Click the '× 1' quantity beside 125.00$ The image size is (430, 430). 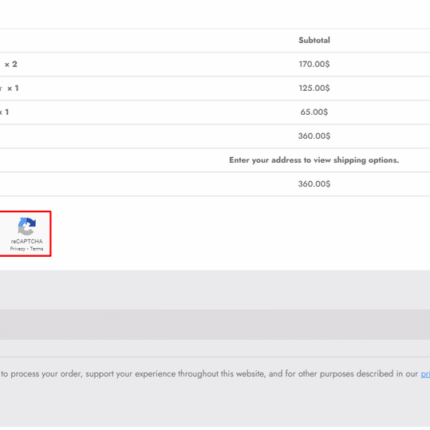pos(13,88)
